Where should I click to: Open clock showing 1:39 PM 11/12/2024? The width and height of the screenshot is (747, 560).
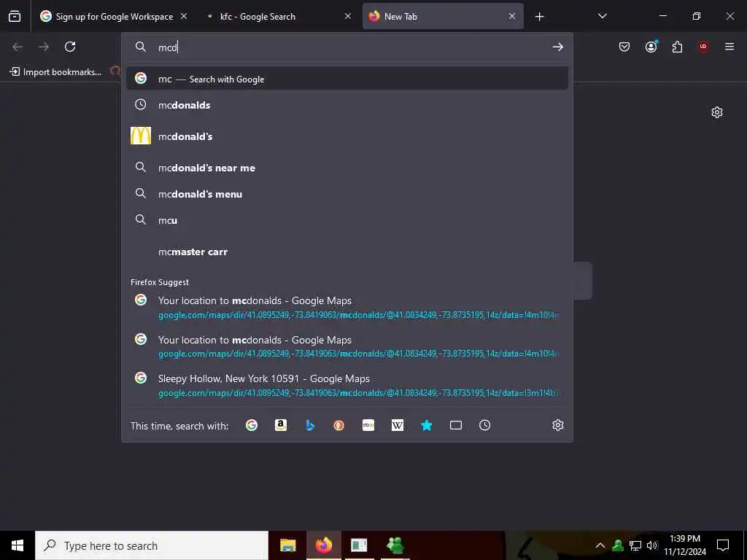(685, 545)
